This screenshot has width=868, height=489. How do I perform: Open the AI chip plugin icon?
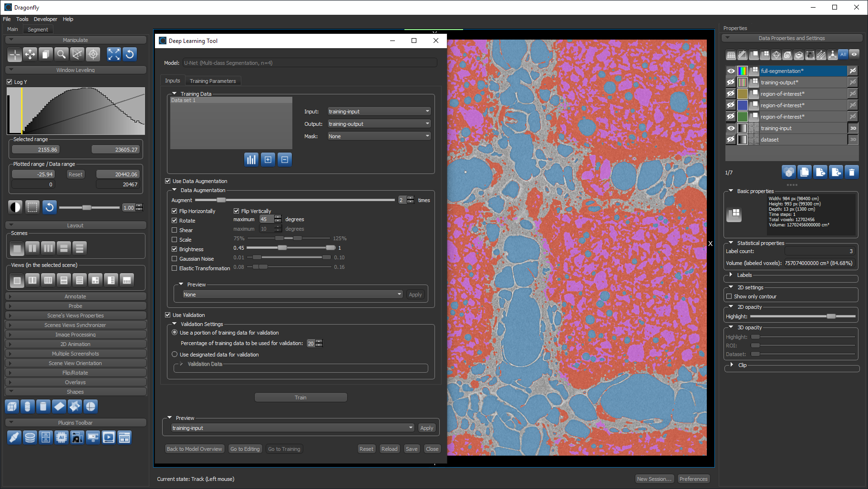click(x=62, y=438)
